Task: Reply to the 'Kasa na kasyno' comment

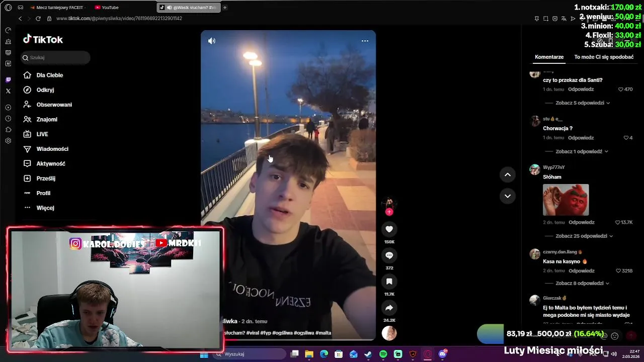Action: 581,271
